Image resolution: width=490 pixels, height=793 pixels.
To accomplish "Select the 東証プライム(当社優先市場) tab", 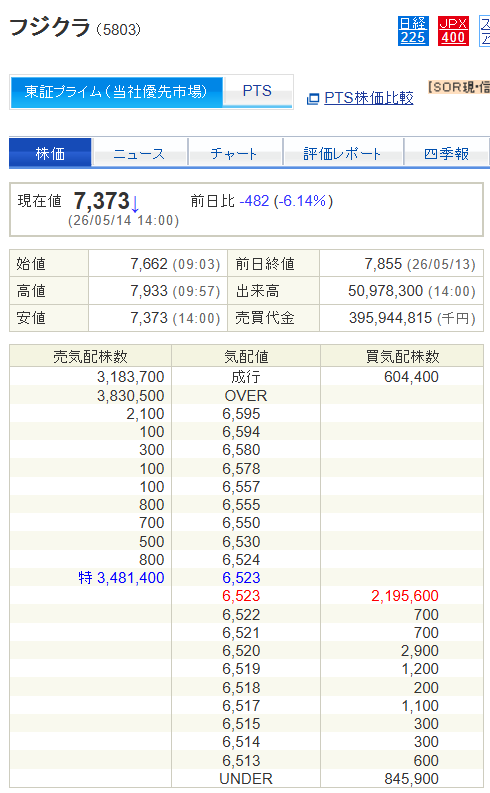I will coord(116,92).
